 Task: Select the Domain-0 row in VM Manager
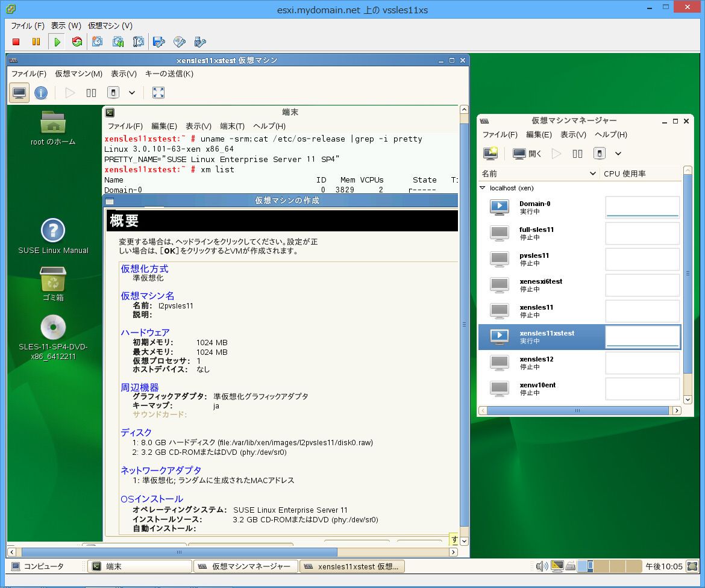(580, 207)
